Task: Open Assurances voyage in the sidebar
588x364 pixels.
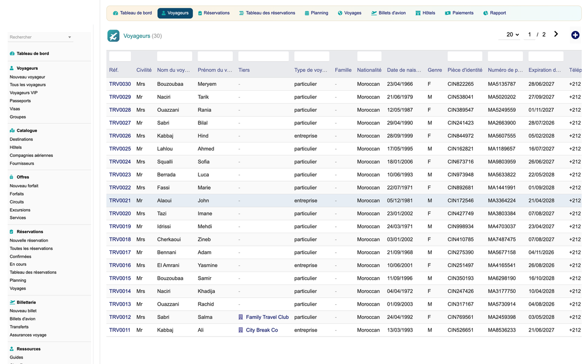Action: tap(28, 335)
